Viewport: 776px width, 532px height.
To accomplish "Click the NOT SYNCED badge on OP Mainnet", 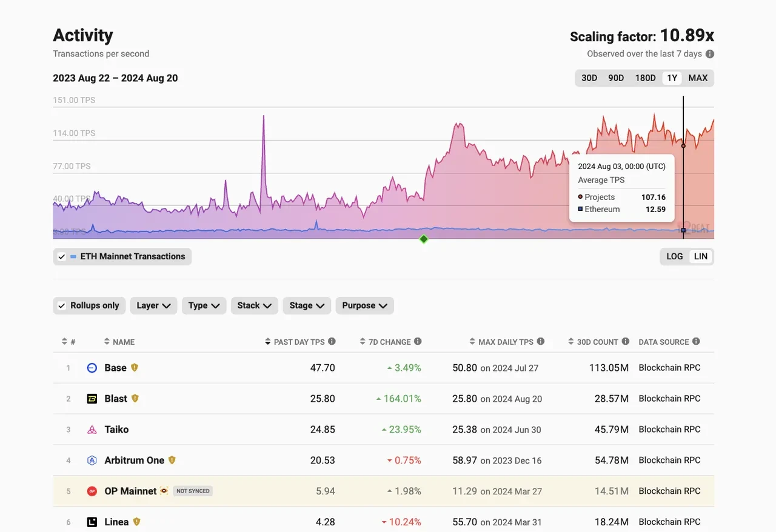I will [x=193, y=491].
